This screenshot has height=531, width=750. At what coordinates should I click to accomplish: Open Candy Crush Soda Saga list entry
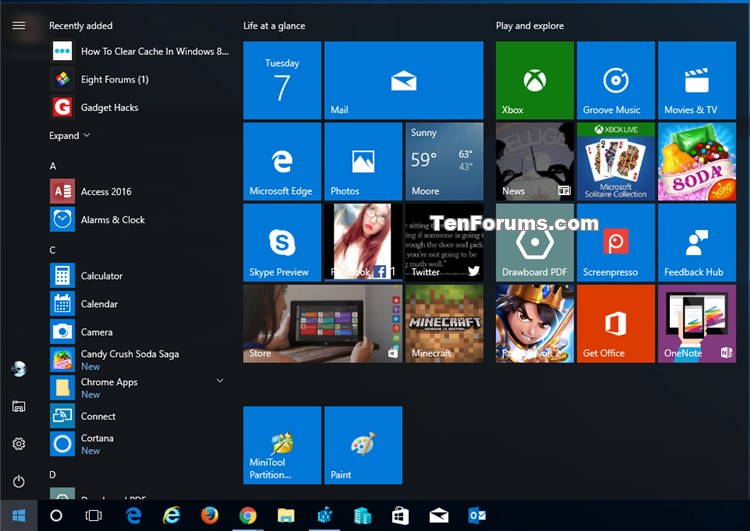(140, 360)
